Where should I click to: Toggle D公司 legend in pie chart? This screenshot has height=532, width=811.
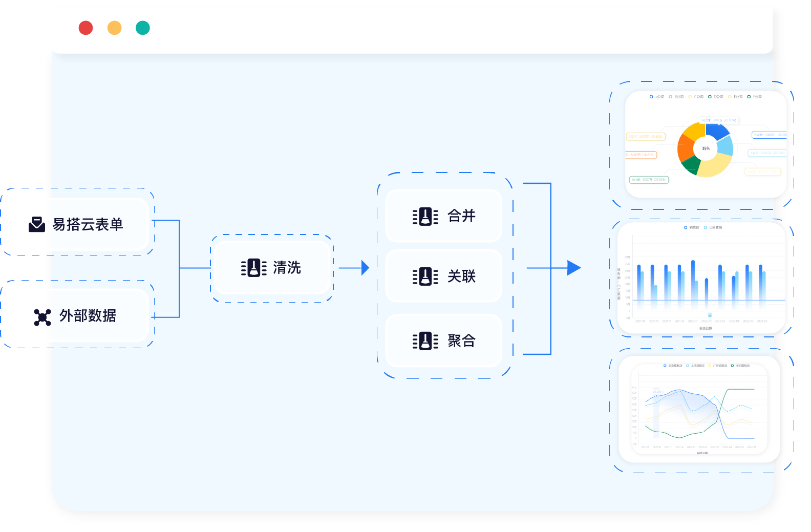(716, 97)
